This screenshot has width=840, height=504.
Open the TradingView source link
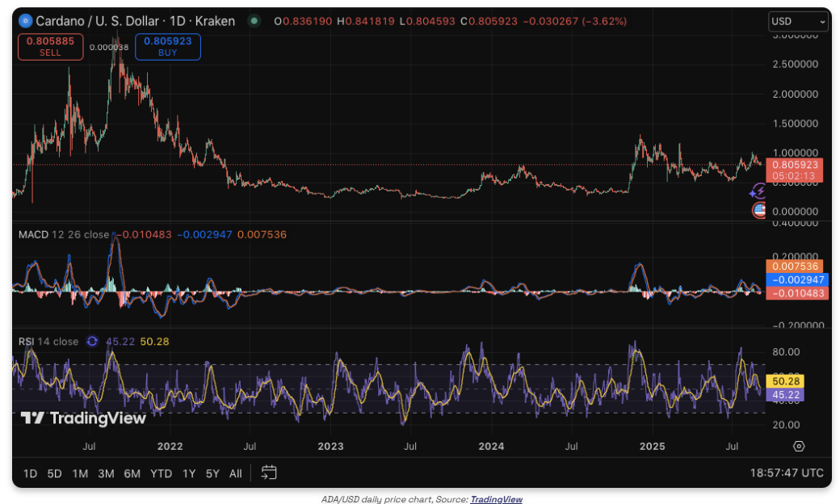(x=496, y=499)
